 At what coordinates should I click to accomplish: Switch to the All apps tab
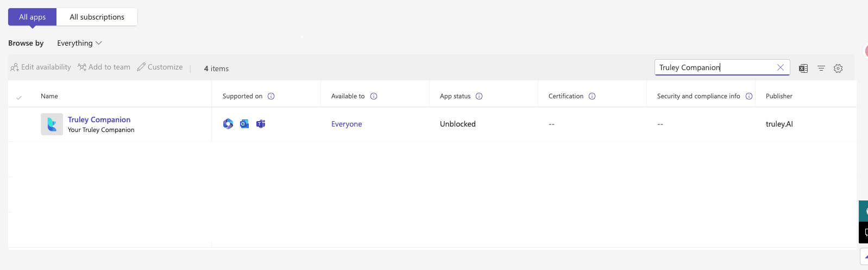pos(32,17)
